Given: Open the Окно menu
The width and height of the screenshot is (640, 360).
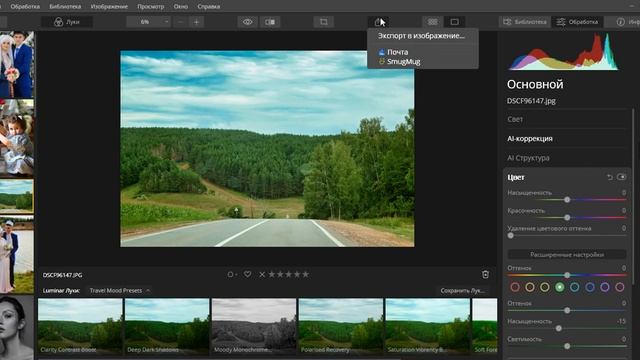Looking at the screenshot, I should [180, 7].
